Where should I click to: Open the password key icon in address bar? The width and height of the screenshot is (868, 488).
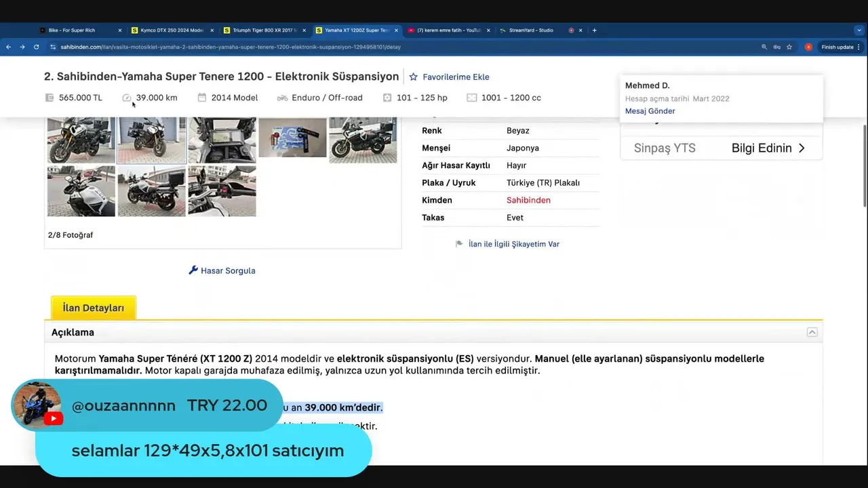(x=777, y=47)
